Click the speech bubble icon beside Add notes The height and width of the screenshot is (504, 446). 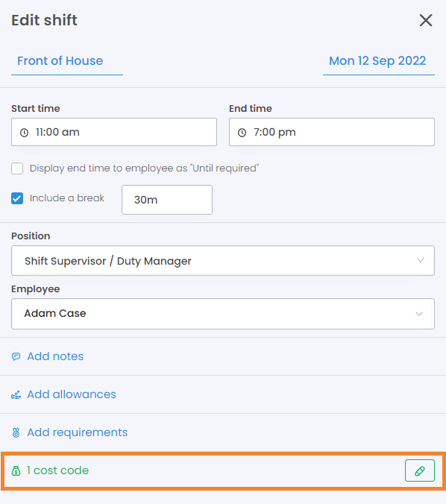[x=16, y=356]
